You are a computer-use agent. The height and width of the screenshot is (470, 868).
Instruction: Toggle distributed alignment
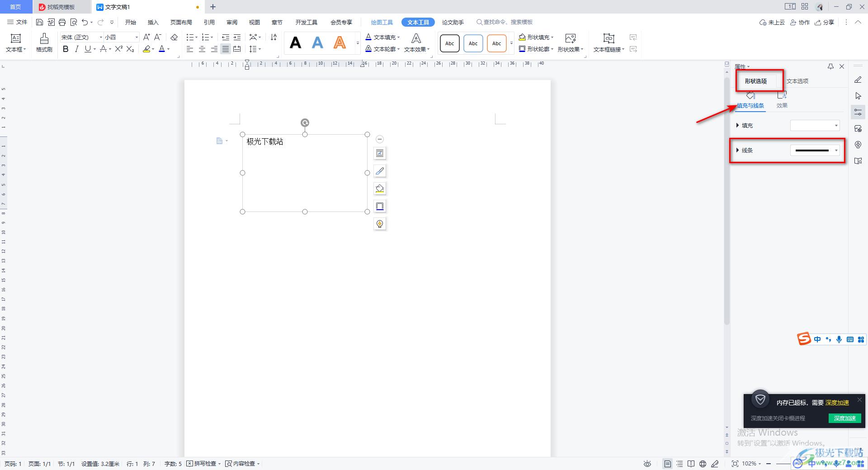point(237,49)
